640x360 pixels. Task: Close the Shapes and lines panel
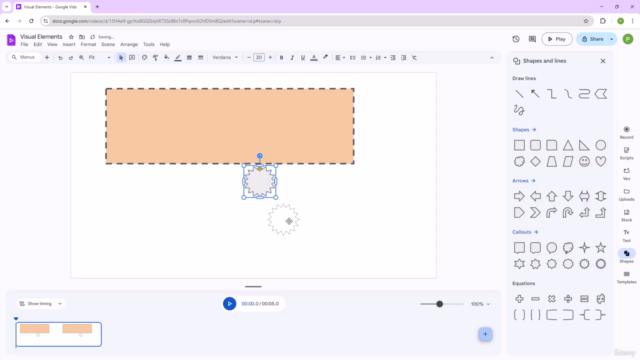[603, 61]
